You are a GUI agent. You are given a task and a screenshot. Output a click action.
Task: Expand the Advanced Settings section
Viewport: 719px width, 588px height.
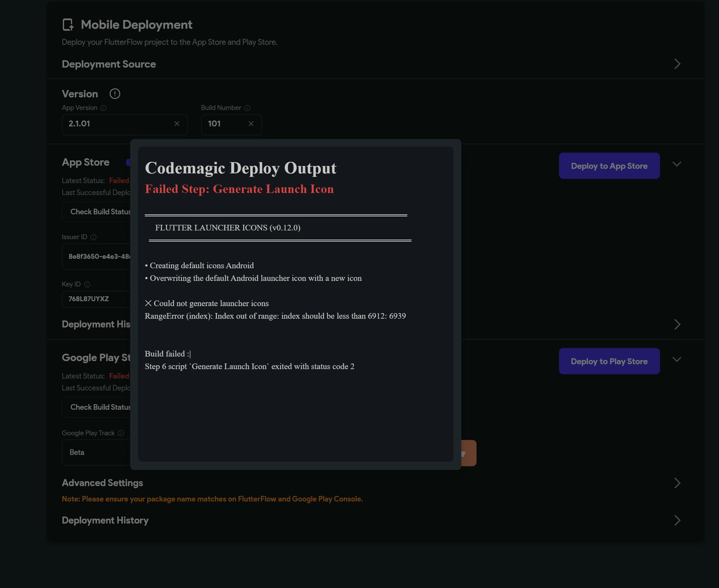[677, 483]
